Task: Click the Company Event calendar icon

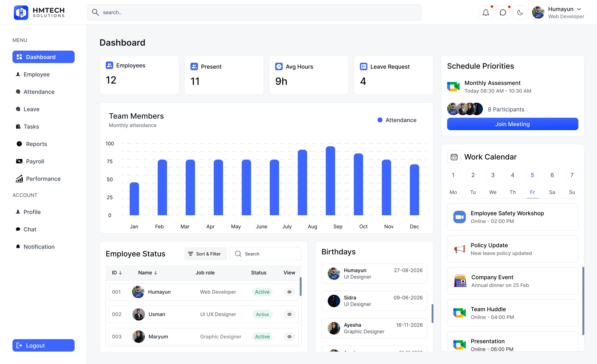Action: (460, 281)
